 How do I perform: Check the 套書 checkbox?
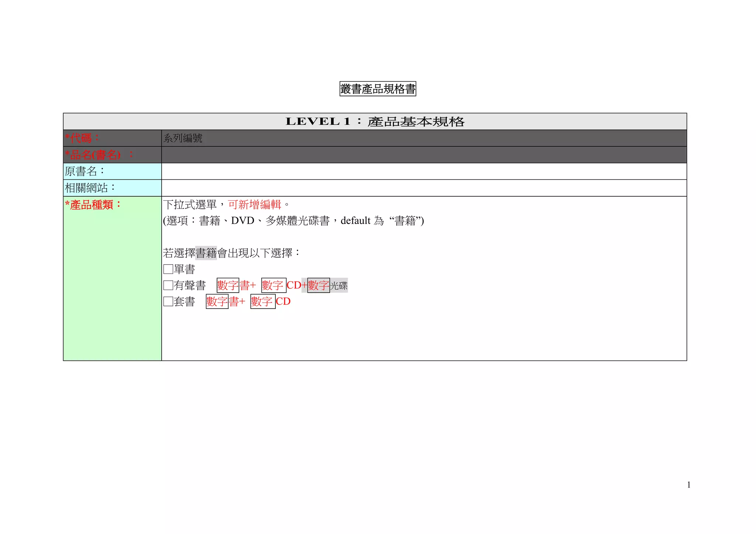(x=168, y=302)
